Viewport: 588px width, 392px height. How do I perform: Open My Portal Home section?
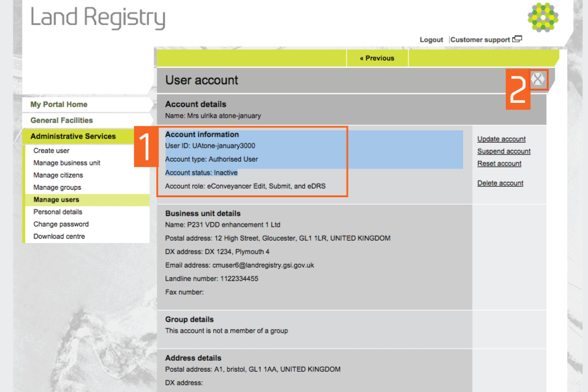[x=59, y=105]
